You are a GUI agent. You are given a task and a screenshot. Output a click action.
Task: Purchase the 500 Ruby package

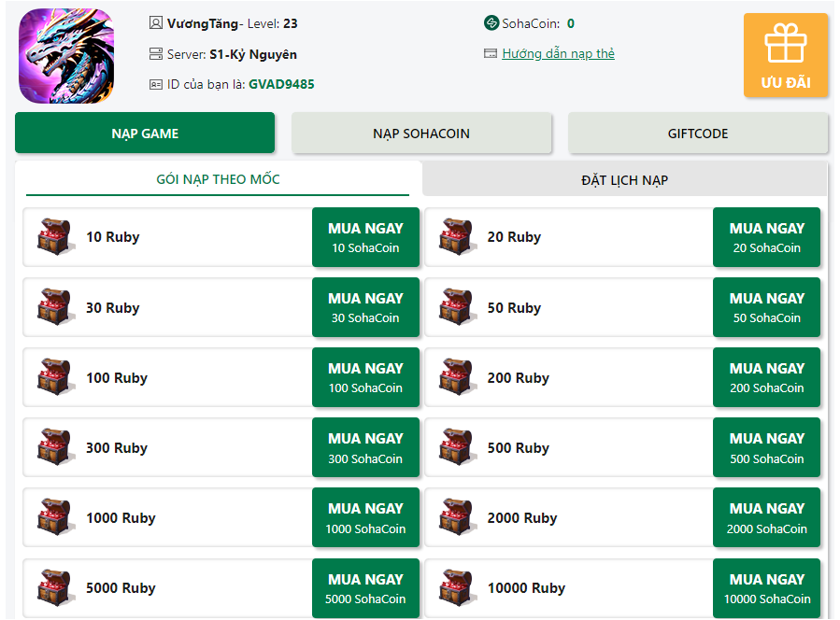[x=766, y=447]
